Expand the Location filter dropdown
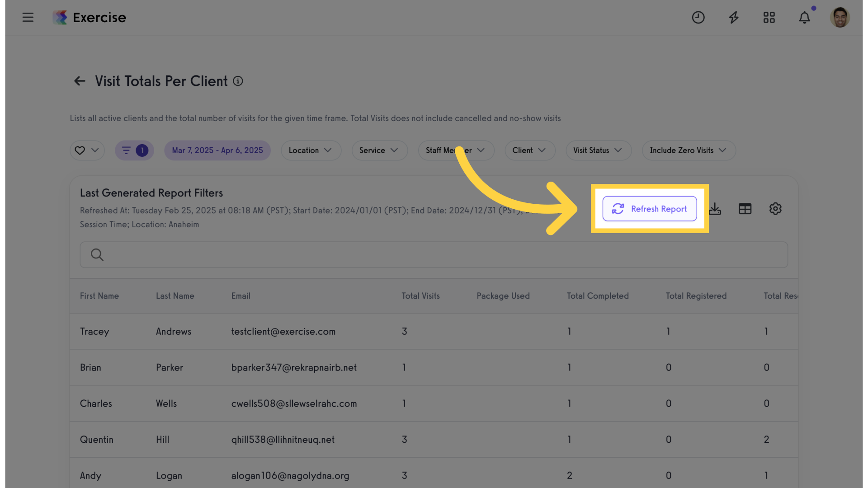 [311, 150]
